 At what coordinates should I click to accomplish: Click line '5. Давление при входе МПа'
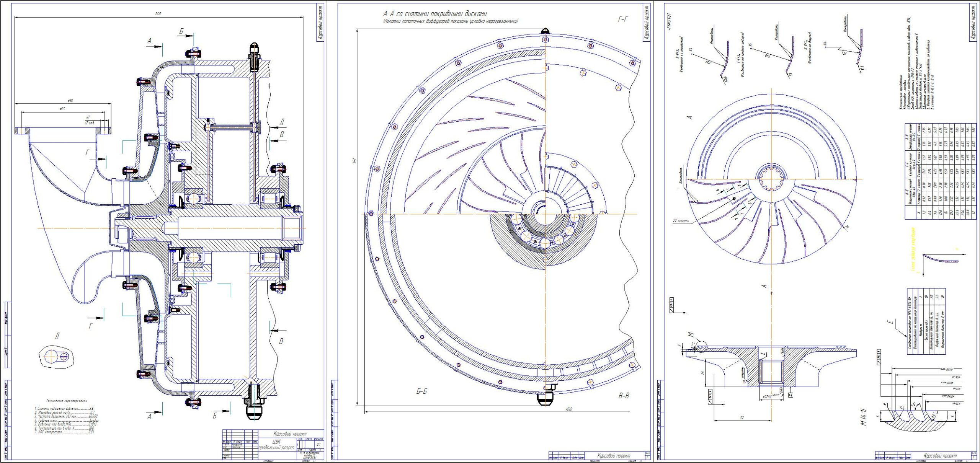pos(65,424)
